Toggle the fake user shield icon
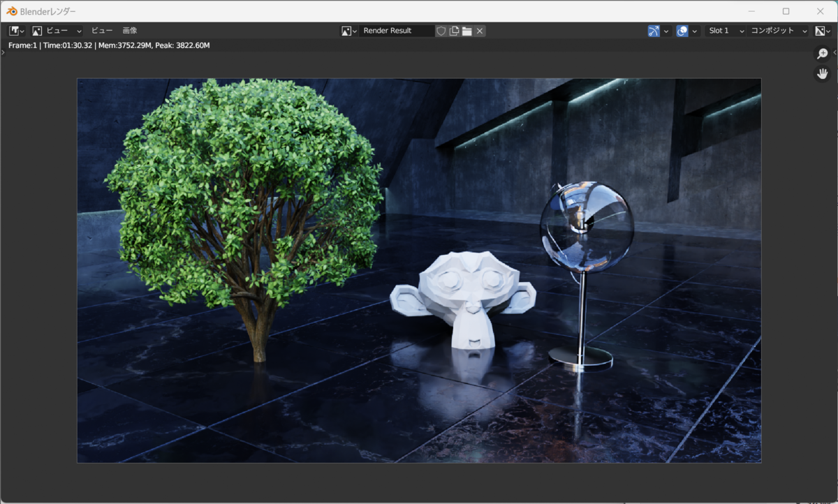 tap(441, 31)
